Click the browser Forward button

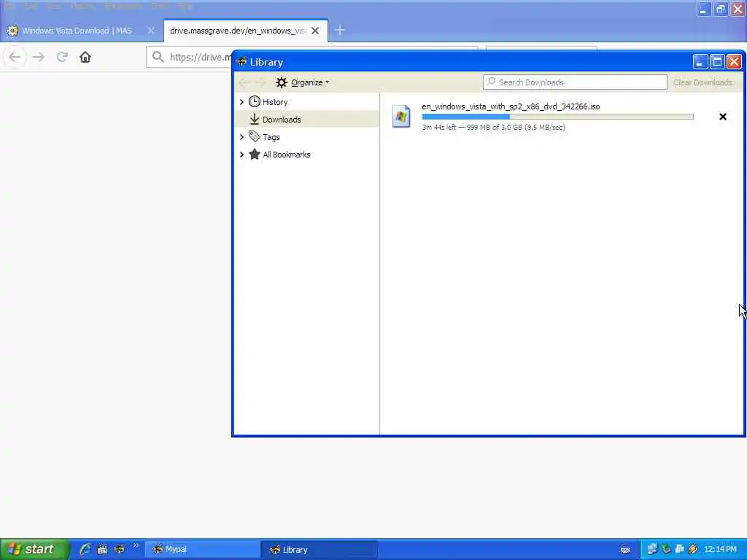click(39, 57)
